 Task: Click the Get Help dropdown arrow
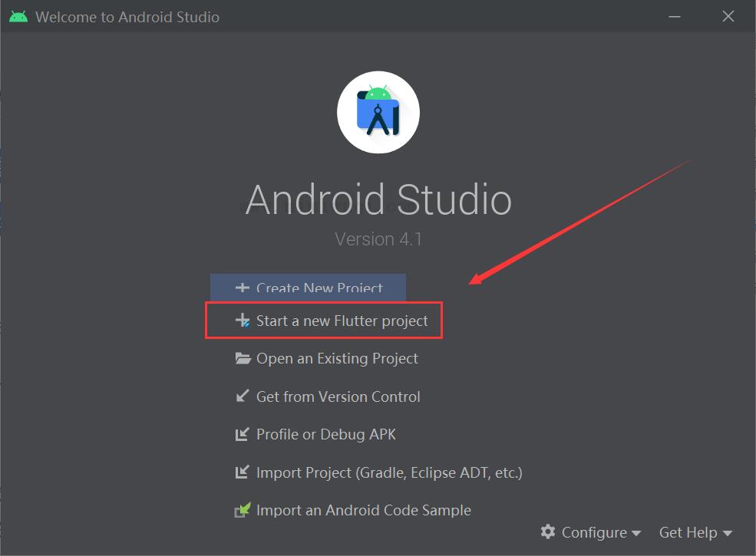728,533
